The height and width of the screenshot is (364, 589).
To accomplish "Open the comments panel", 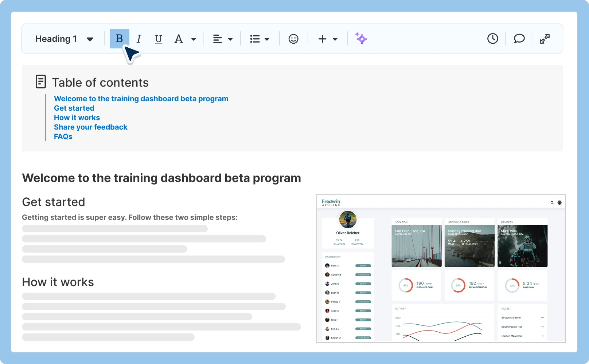I will click(x=519, y=39).
